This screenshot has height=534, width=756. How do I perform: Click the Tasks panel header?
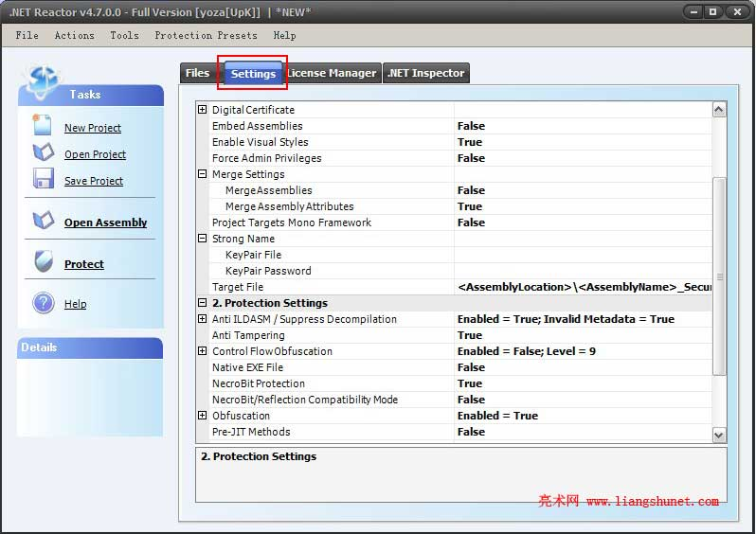pos(91,95)
